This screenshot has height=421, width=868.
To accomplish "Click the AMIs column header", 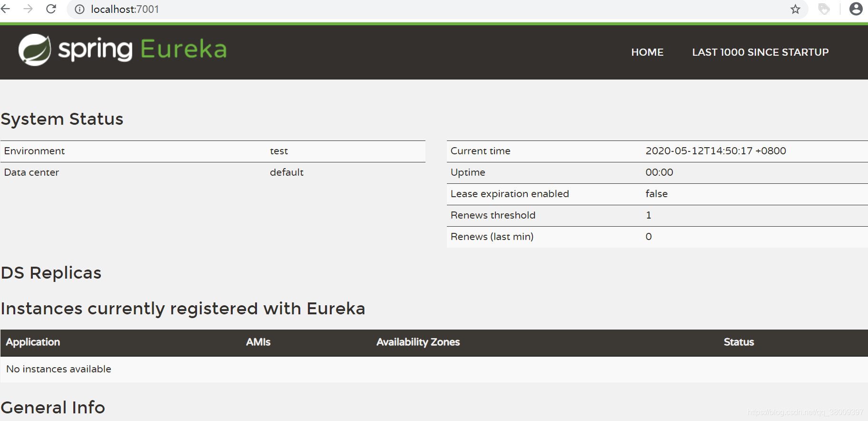I will click(x=258, y=342).
